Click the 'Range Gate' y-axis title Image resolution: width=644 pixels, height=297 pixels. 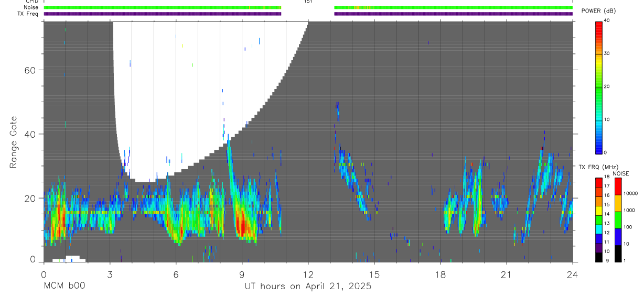14,142
